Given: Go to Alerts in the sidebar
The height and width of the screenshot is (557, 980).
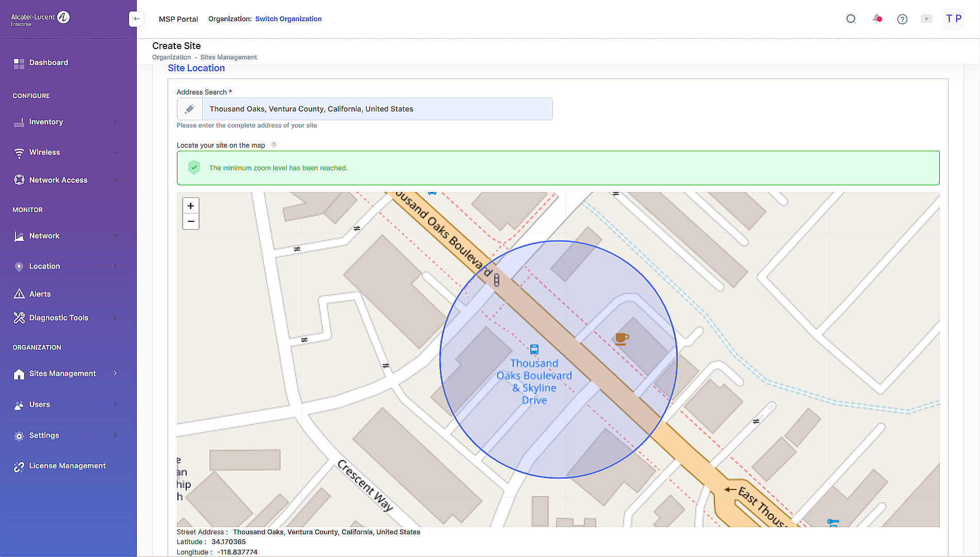Looking at the screenshot, I should (x=40, y=294).
